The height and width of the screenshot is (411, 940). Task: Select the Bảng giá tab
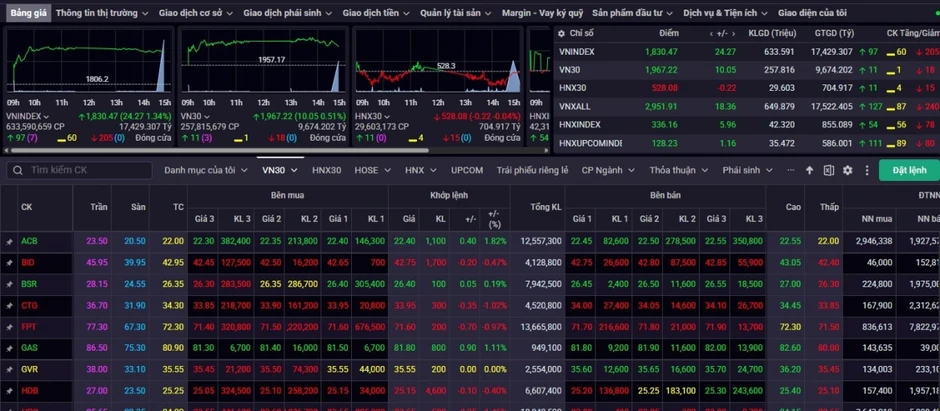click(x=28, y=13)
